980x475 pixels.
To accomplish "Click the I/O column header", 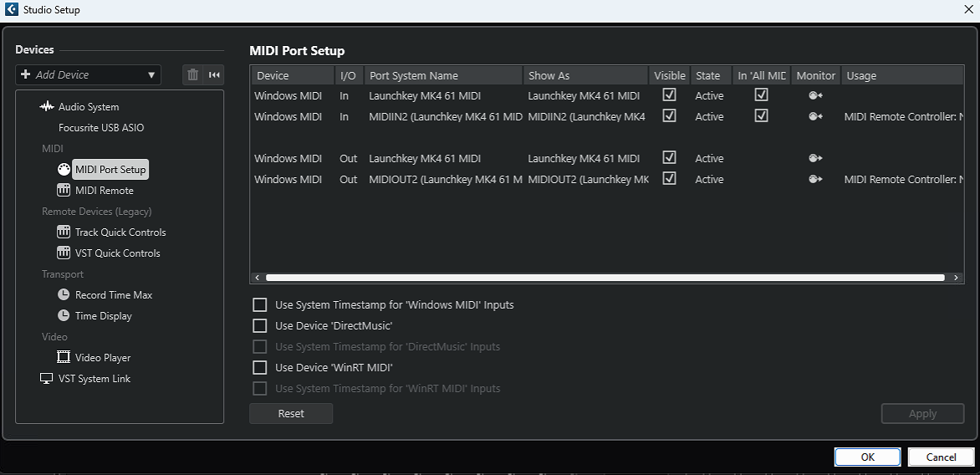I will point(349,75).
